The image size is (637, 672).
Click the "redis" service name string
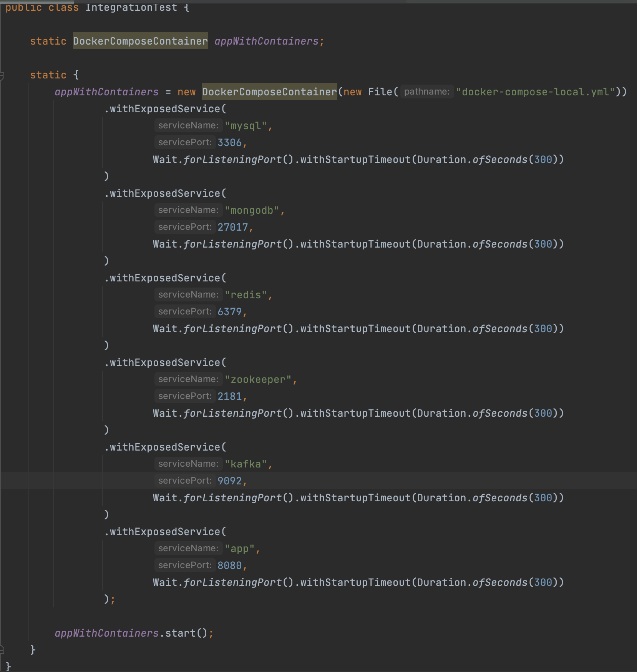click(246, 295)
